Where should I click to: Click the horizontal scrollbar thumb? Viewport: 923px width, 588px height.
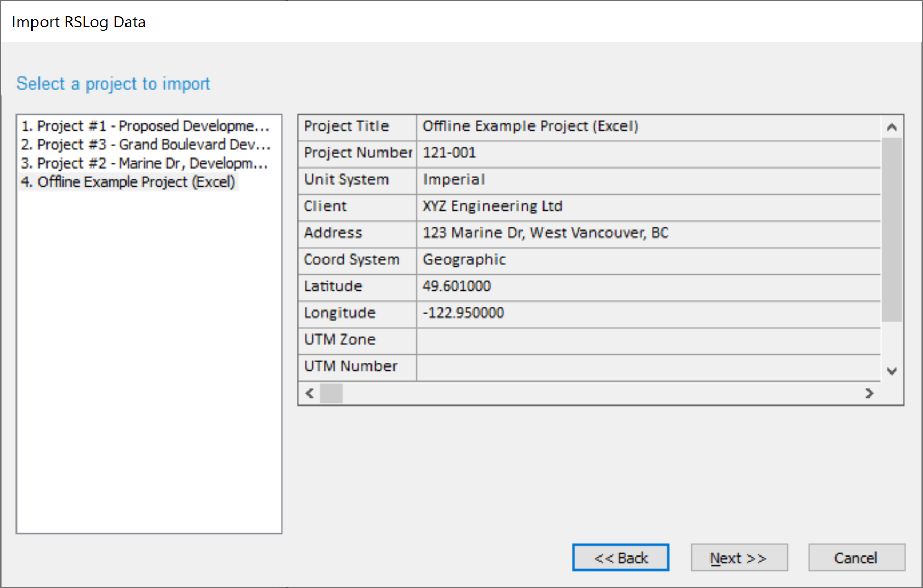click(x=331, y=393)
